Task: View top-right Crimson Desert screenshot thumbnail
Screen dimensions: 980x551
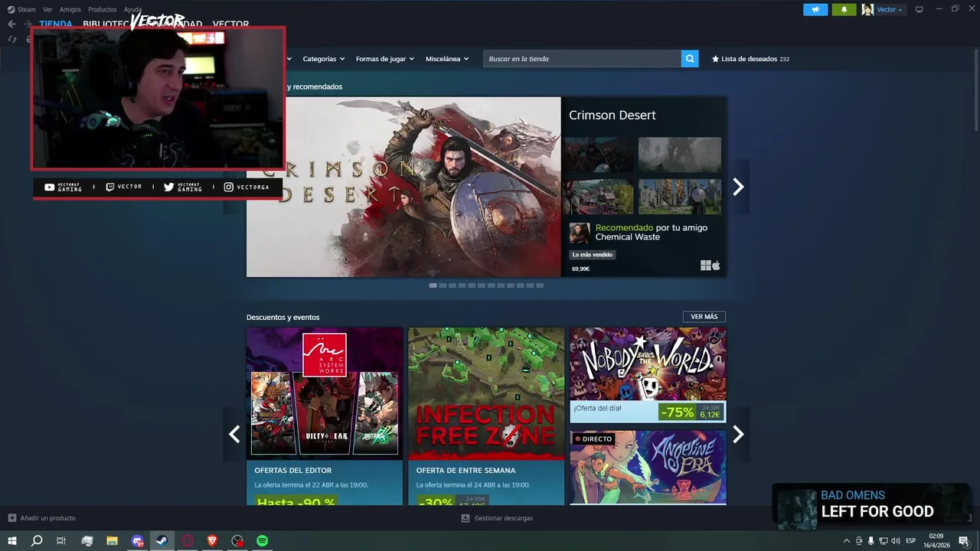Action: 680,155
